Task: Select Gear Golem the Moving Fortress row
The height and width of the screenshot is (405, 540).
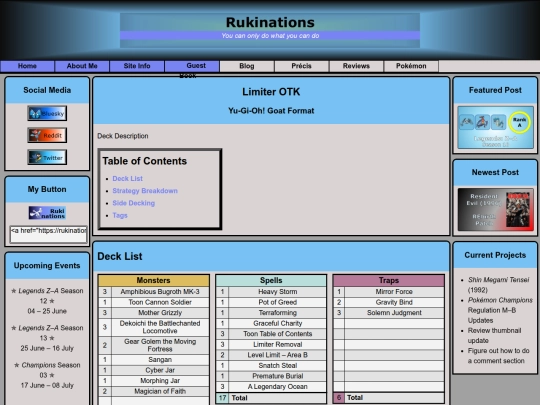Action: (x=154, y=345)
